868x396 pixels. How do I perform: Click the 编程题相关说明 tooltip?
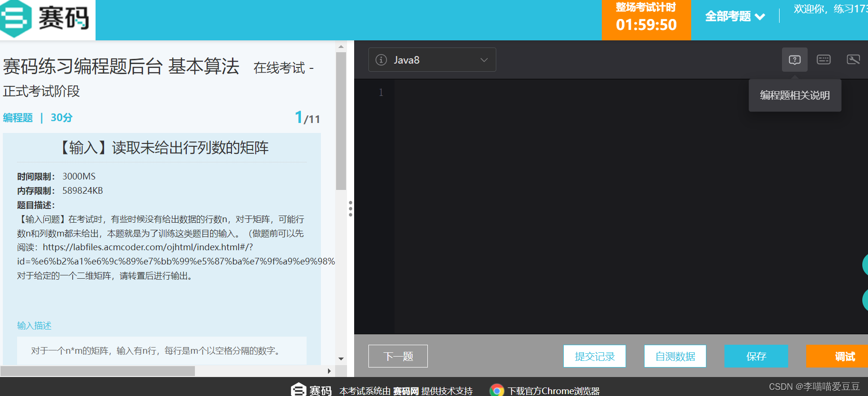point(795,95)
